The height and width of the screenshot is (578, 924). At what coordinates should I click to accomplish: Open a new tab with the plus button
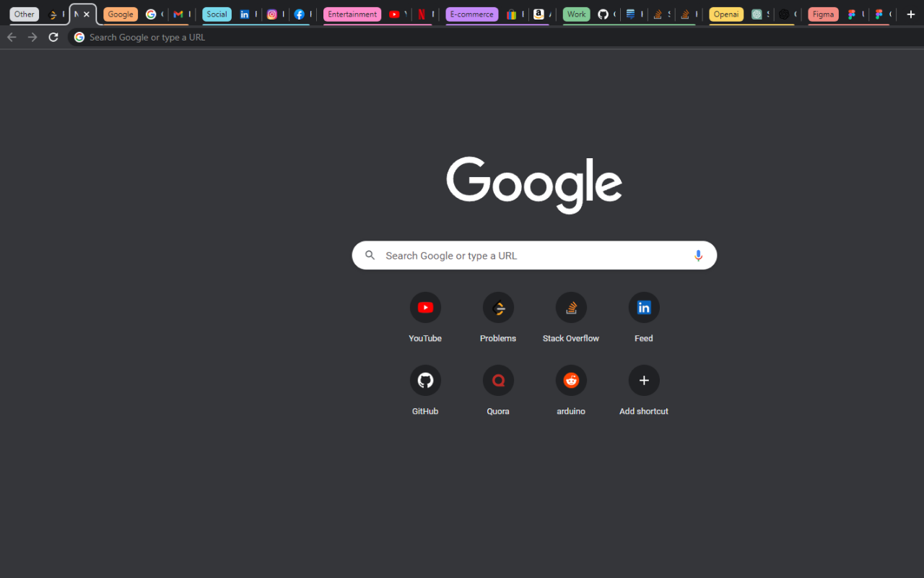910,14
